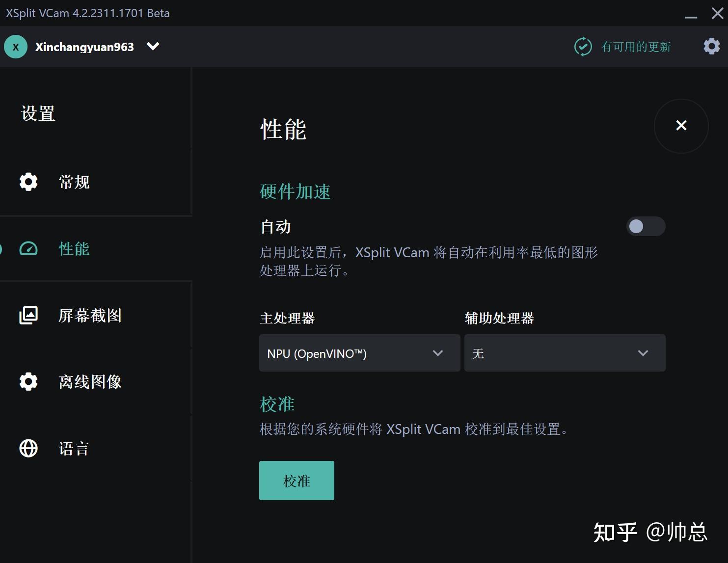The height and width of the screenshot is (563, 728).
Task: Close the 性能 settings panel with round X
Action: 681,126
